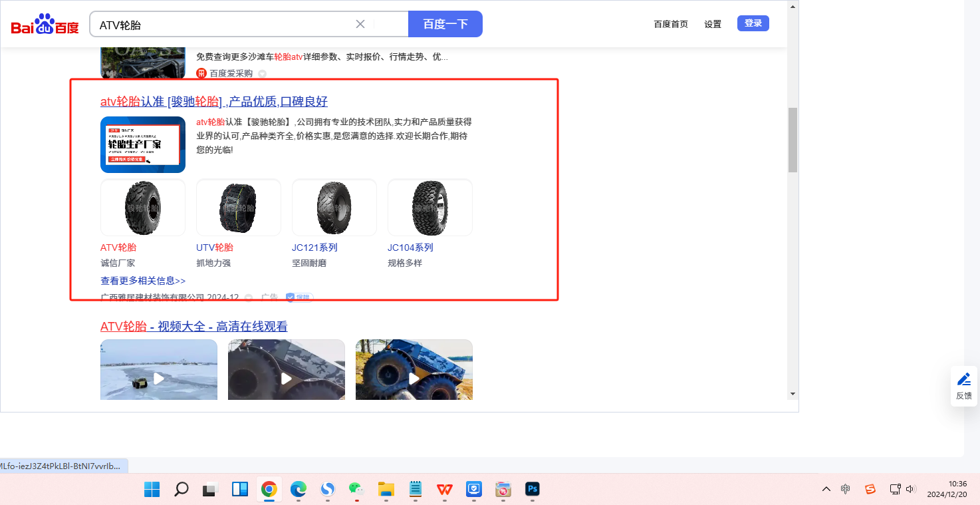
Task: Click the search box containing ATV轮胎
Action: coord(249,25)
